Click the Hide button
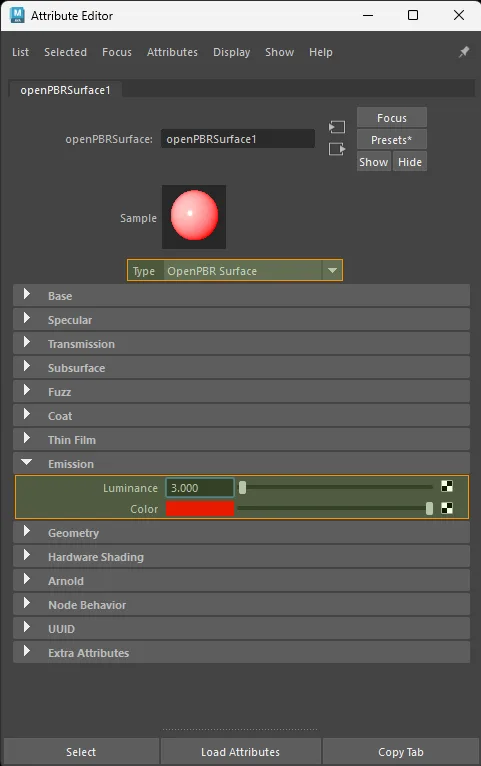Viewport: 481px width, 766px height. tap(410, 162)
